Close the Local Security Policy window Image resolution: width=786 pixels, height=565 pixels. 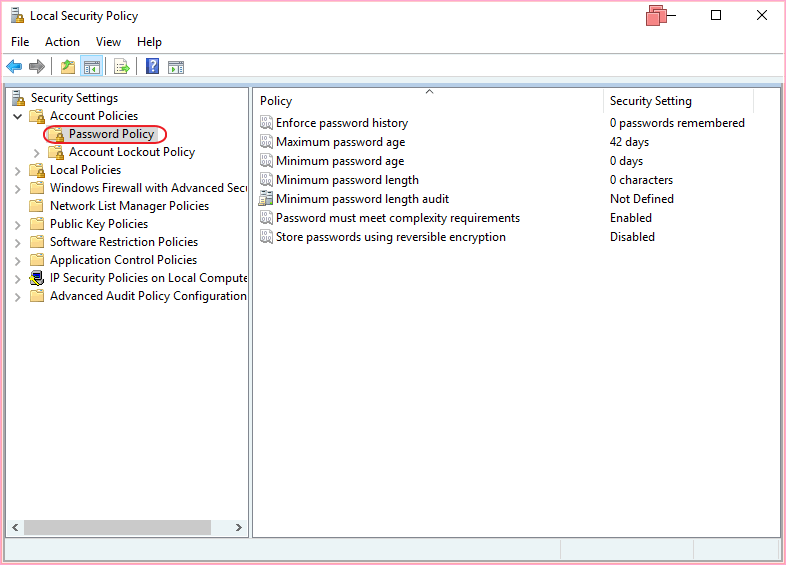pos(762,16)
